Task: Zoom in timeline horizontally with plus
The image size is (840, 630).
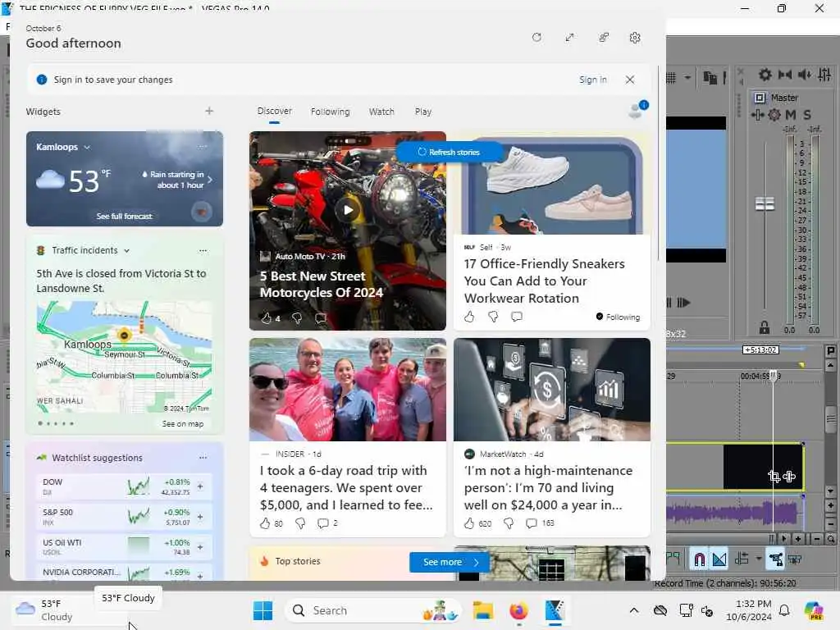Action: [798, 539]
